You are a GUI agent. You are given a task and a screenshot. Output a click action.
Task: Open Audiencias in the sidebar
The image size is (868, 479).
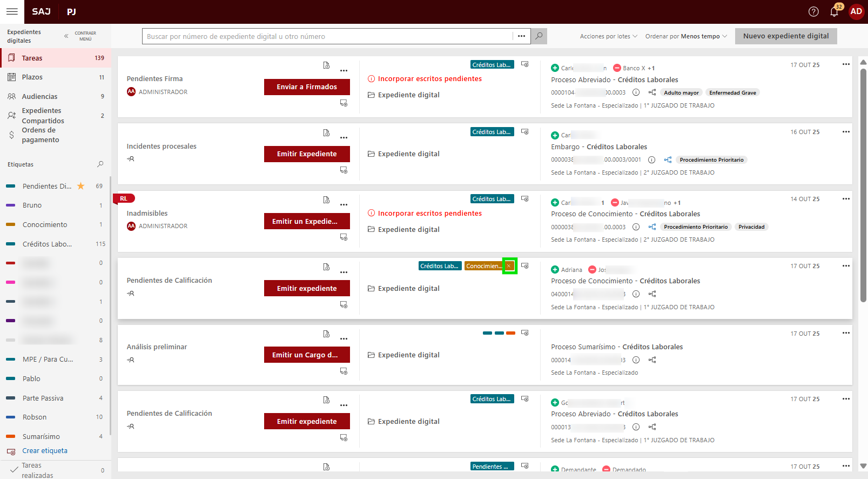click(x=39, y=97)
